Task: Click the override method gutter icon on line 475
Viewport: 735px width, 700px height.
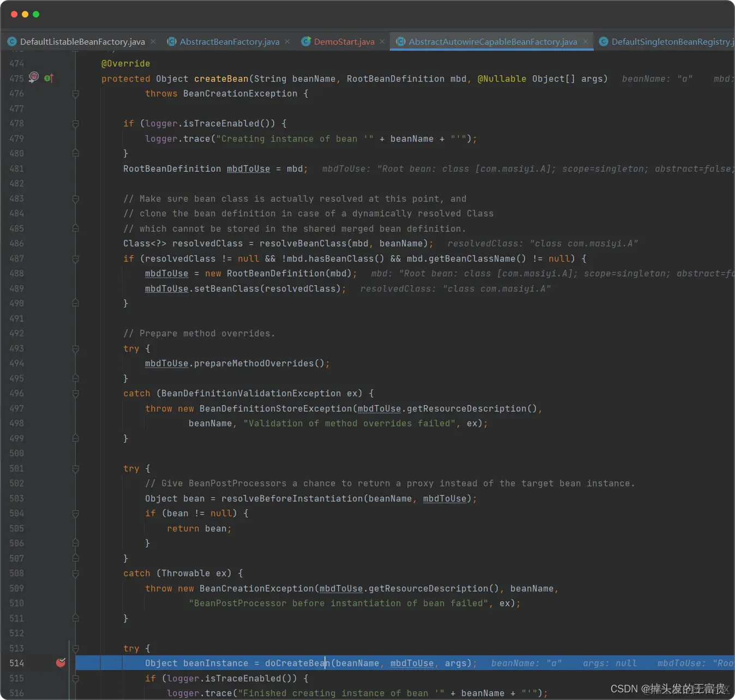Action: [x=49, y=78]
